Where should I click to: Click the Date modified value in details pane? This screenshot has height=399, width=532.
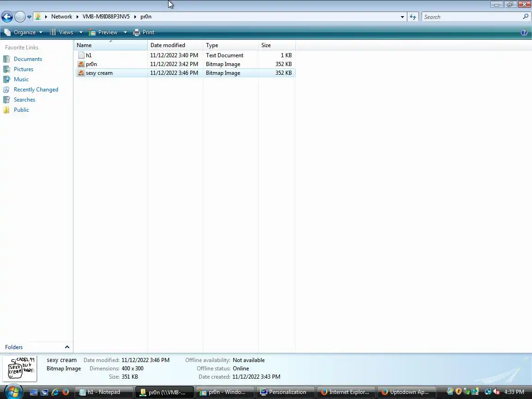(x=145, y=360)
